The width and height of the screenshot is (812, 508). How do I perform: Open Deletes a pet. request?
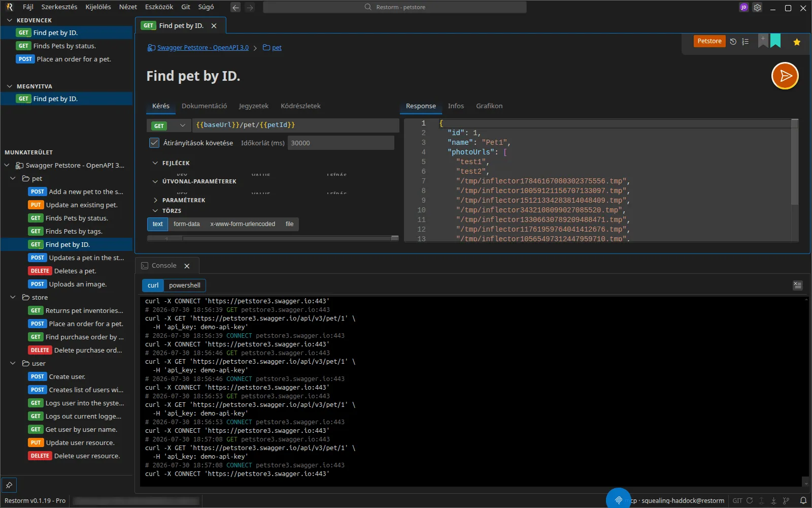click(75, 271)
